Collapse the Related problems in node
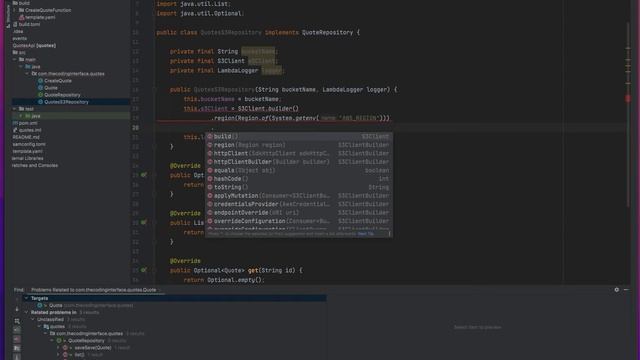640x360 pixels. coord(27,312)
